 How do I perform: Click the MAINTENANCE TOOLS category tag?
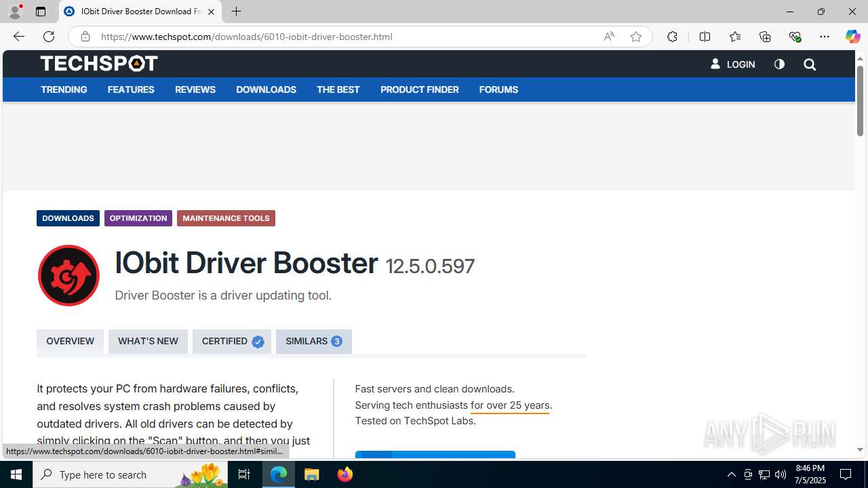[x=226, y=218]
